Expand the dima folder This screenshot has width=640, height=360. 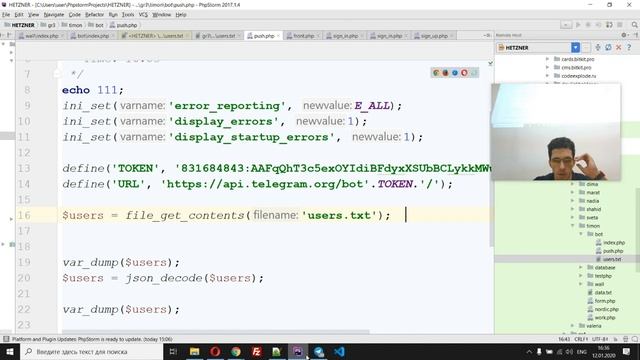(x=572, y=184)
